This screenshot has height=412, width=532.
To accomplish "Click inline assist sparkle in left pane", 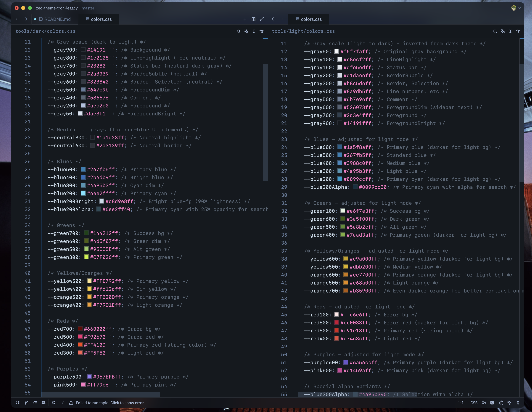I will (246, 31).
